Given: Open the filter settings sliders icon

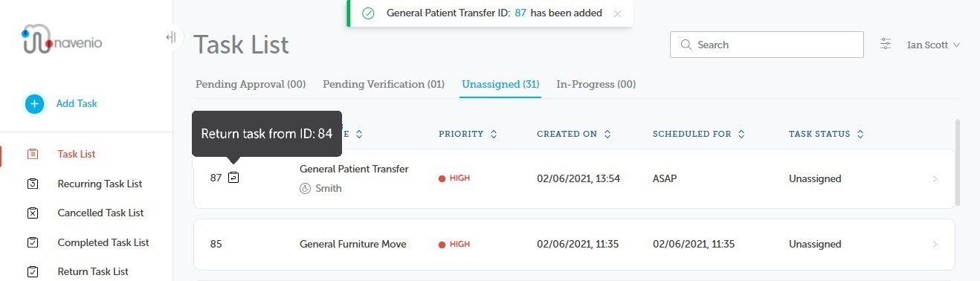Looking at the screenshot, I should 885,45.
